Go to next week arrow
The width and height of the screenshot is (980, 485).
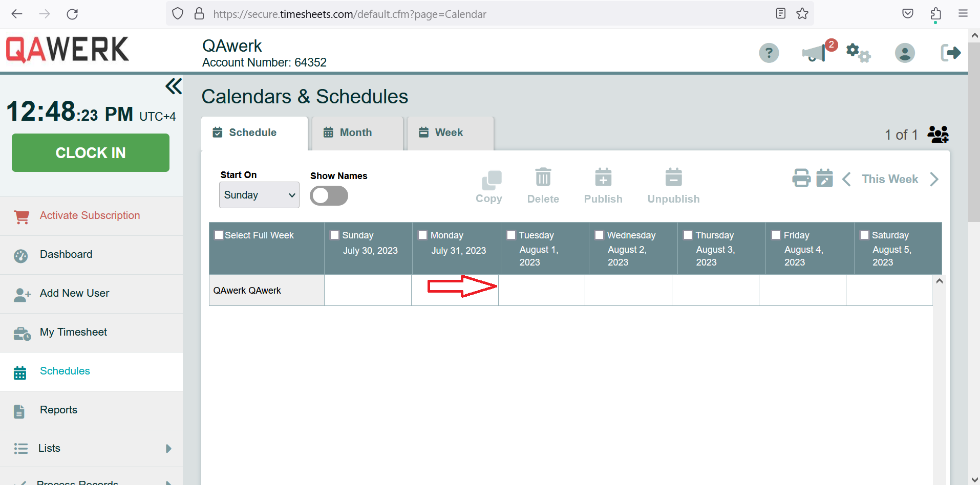pos(934,179)
